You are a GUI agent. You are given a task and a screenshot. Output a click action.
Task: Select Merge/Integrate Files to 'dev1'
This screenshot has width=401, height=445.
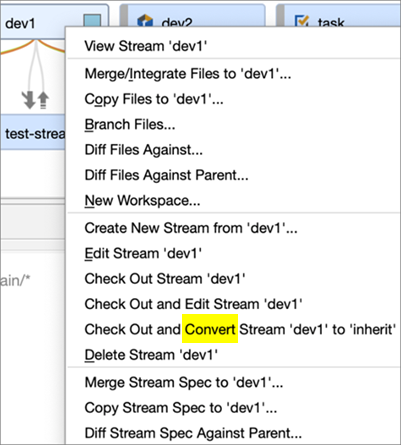pos(233,74)
